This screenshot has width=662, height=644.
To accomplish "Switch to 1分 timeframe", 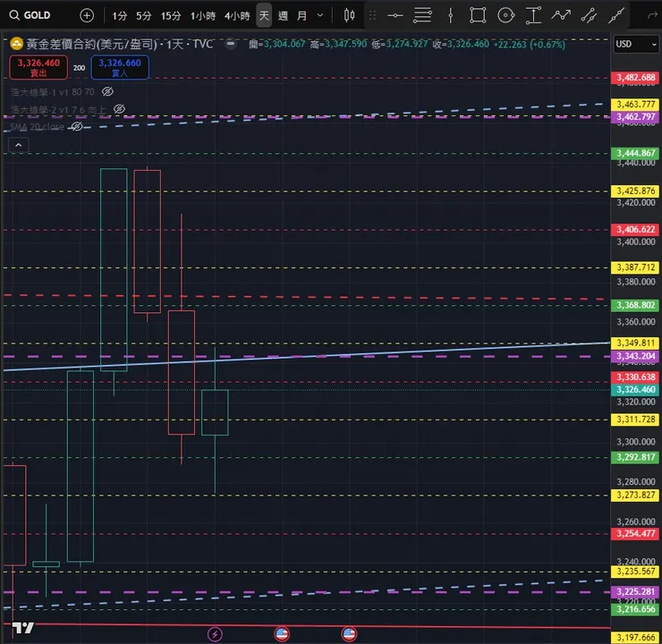I will [x=119, y=16].
